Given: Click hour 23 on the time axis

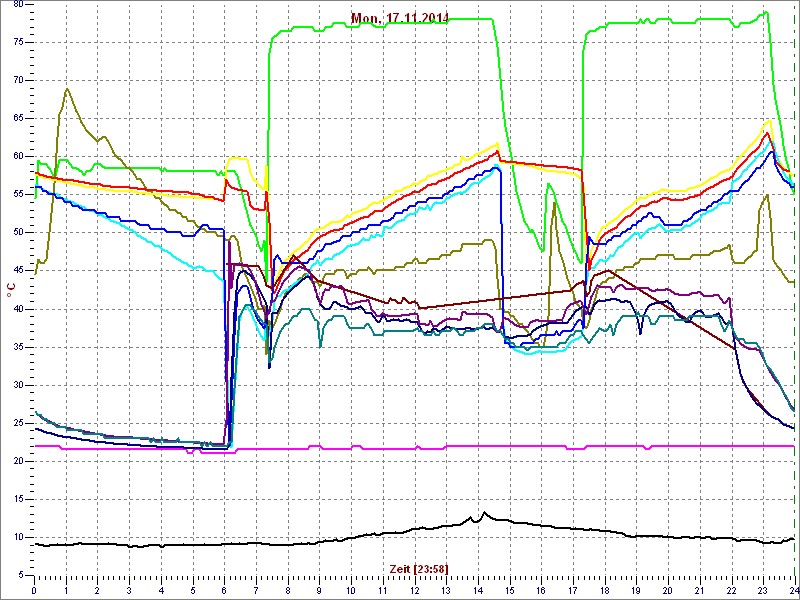Looking at the screenshot, I should coord(763,590).
